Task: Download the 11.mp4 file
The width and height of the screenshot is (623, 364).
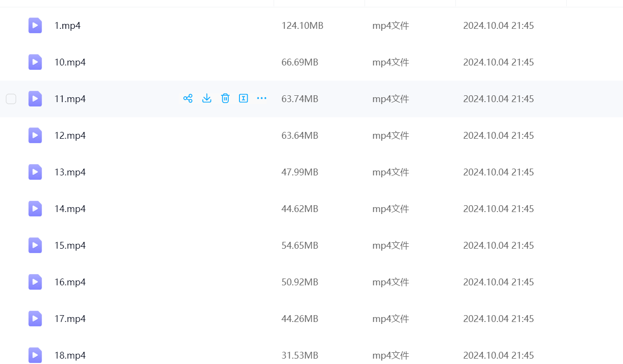Action: (207, 99)
